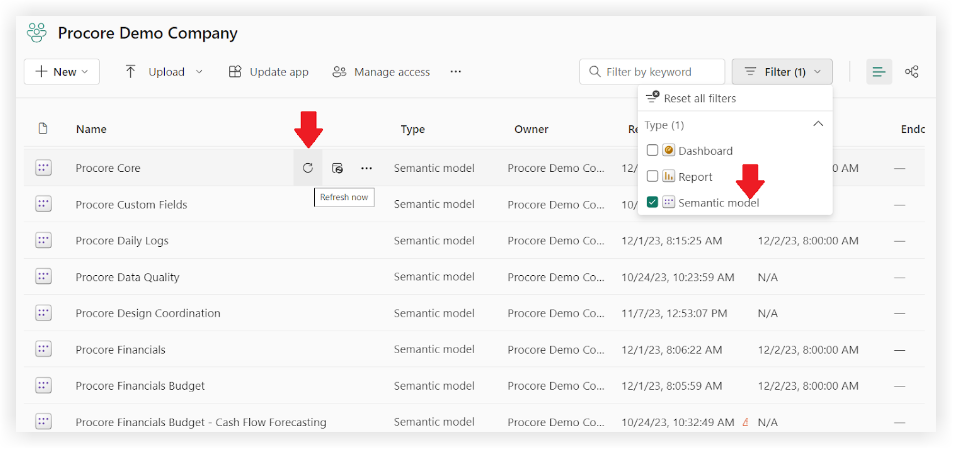Click refreshed date 12/1/23, 8:05:59 AM
This screenshot has width=953, height=449.
point(672,385)
